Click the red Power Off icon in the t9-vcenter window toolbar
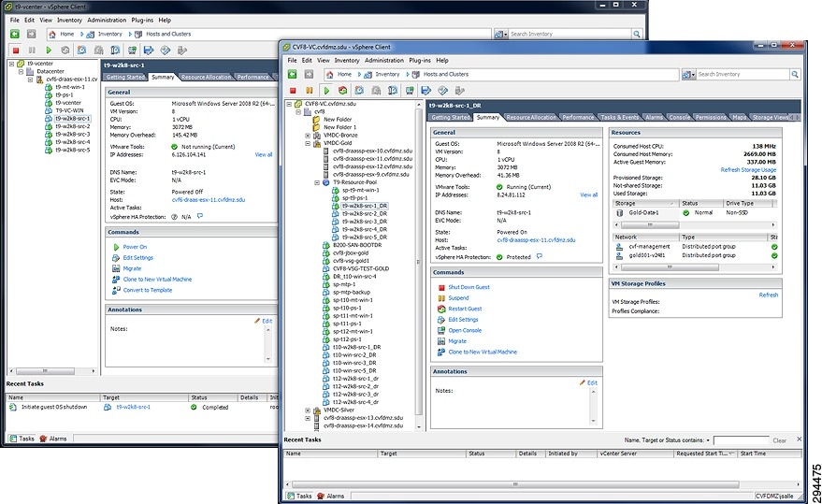This screenshot has height=504, width=822. tap(16, 50)
